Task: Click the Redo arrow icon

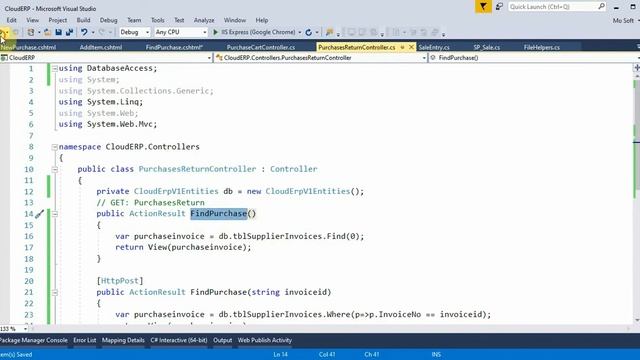Action: pos(102,32)
